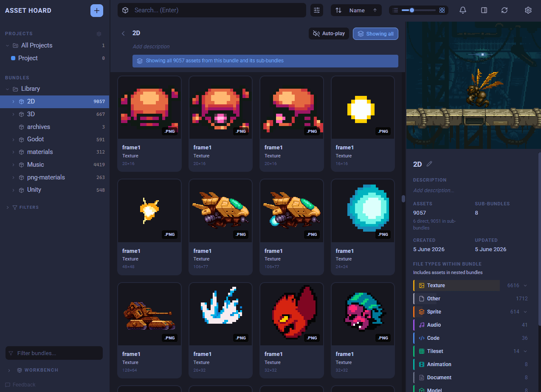Image resolution: width=541 pixels, height=392 pixels.
Task: Toggle Auto-play off or on
Action: click(x=329, y=34)
